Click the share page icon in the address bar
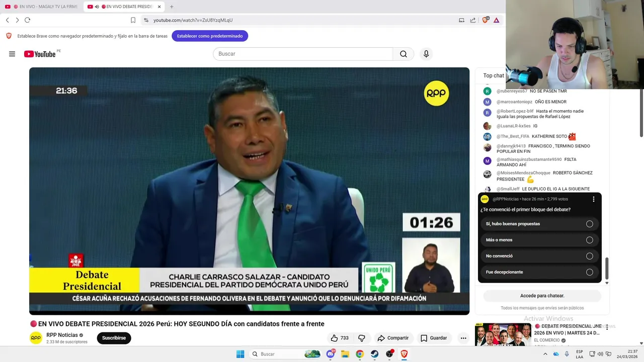The width and height of the screenshot is (644, 362). (473, 20)
